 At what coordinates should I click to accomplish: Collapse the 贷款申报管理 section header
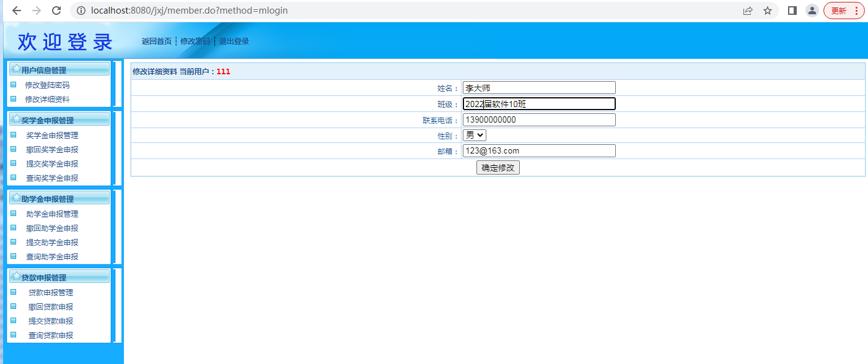pos(59,277)
